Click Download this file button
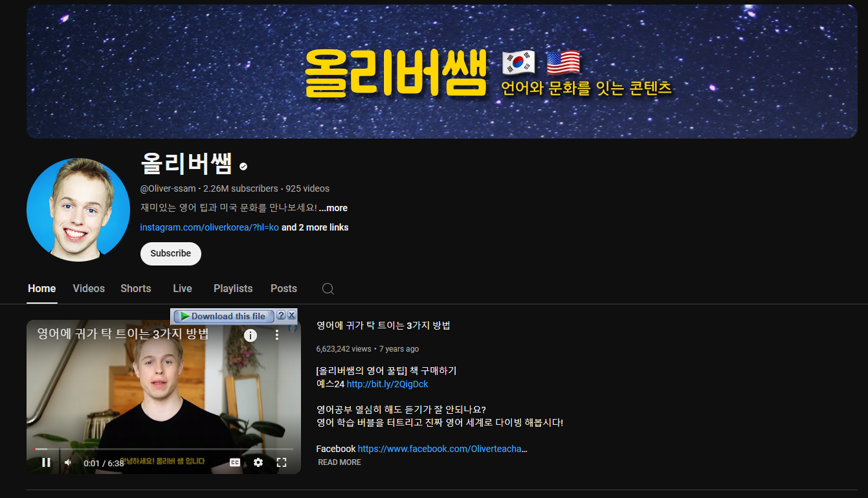This screenshot has width=868, height=498. [x=223, y=316]
